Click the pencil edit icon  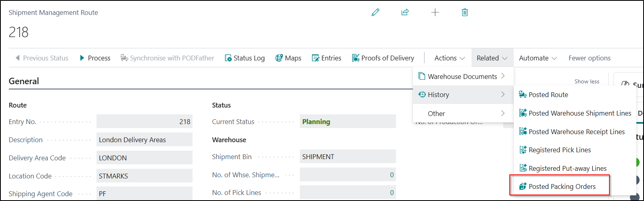[x=375, y=12]
